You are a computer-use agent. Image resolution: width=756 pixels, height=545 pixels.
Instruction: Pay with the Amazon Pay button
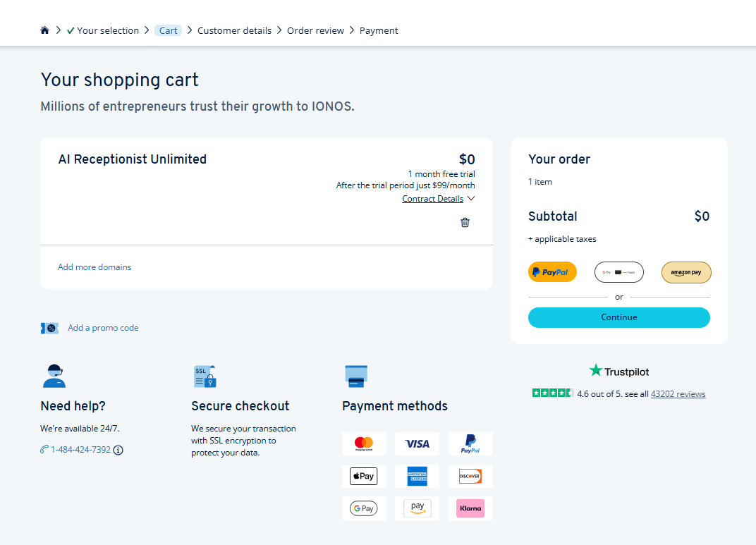pos(686,272)
